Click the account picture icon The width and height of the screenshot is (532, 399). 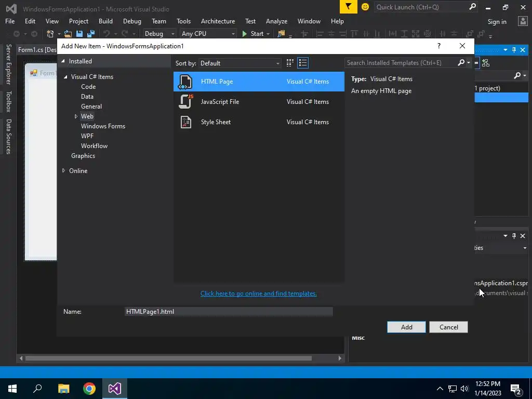coord(523,21)
